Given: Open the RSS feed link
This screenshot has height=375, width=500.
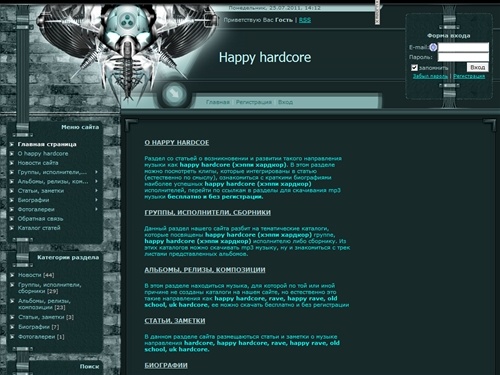Looking at the screenshot, I should coord(305,20).
